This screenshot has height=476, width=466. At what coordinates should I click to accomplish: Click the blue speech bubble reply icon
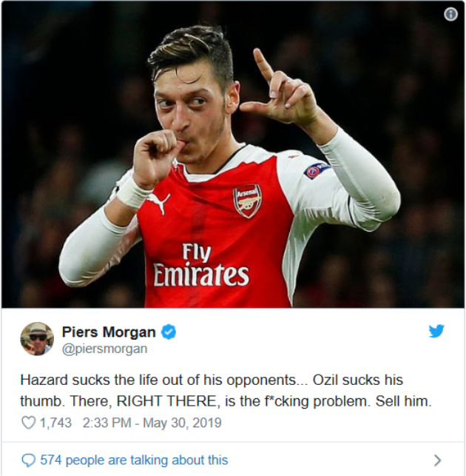28,460
